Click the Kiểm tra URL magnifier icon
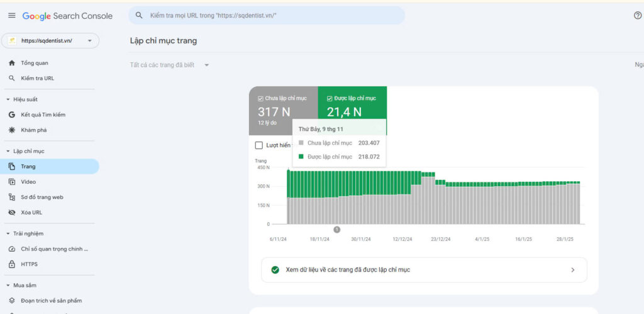The height and width of the screenshot is (314, 644). pyautogui.click(x=11, y=78)
